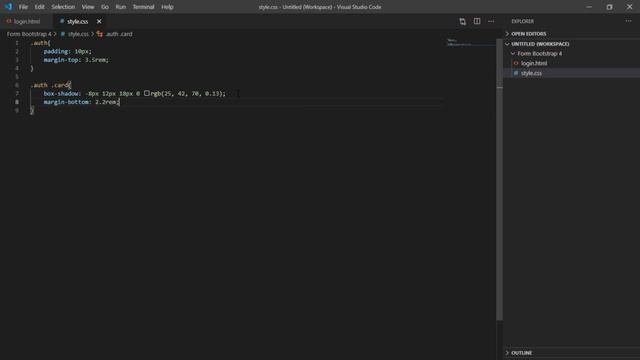Screen dimensions: 640x360
Task: Close the VS Code window
Action: [629, 7]
